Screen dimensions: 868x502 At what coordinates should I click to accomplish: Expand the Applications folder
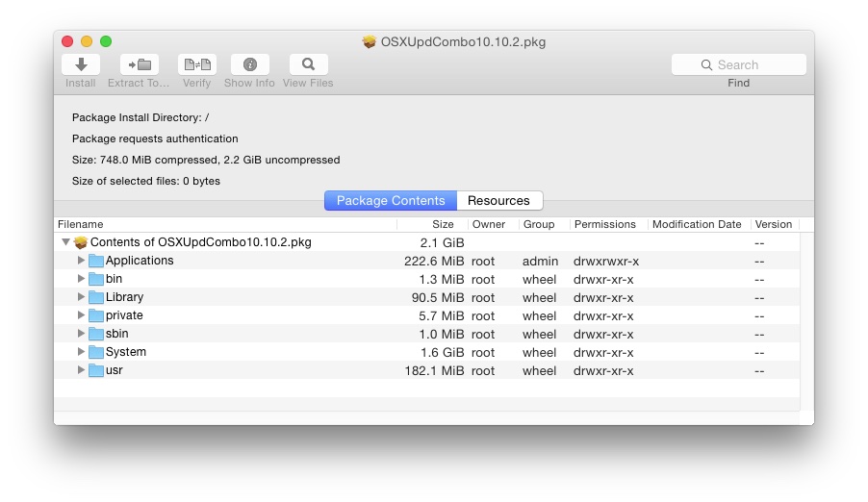81,260
